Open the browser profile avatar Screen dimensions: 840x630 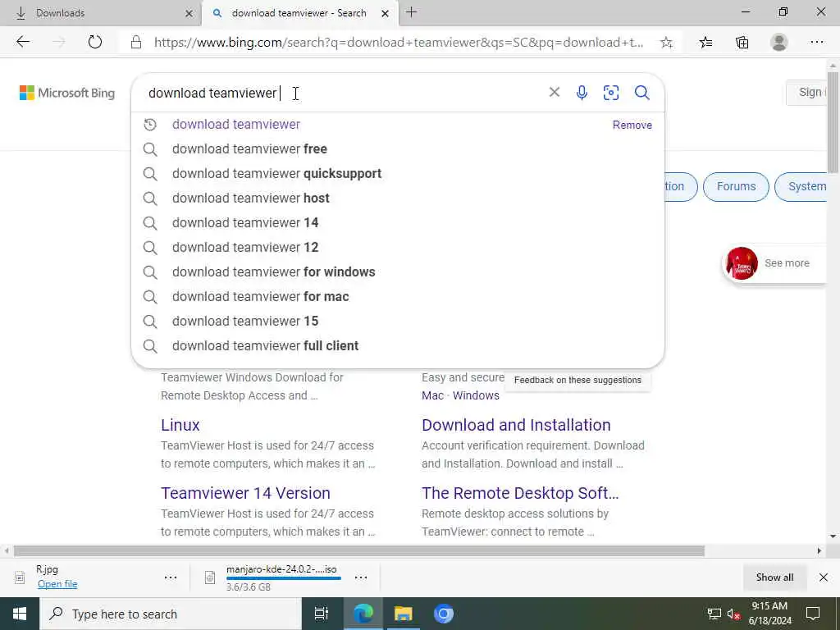[779, 42]
